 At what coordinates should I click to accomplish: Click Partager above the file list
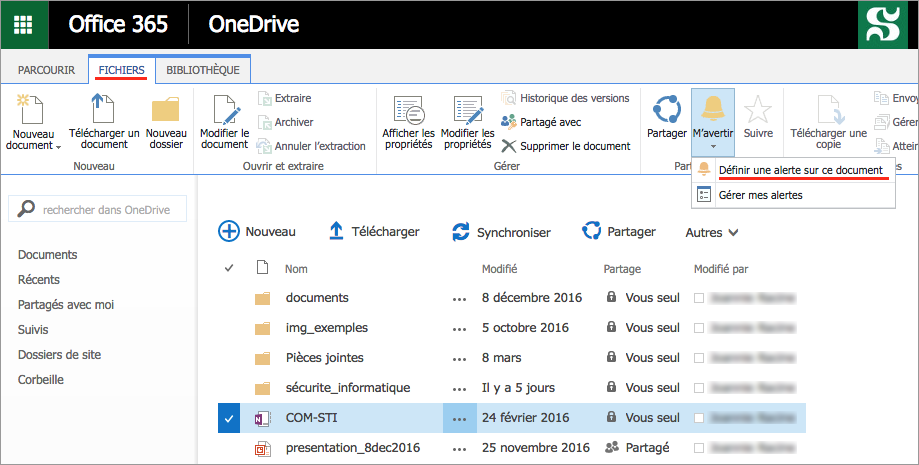(x=619, y=232)
